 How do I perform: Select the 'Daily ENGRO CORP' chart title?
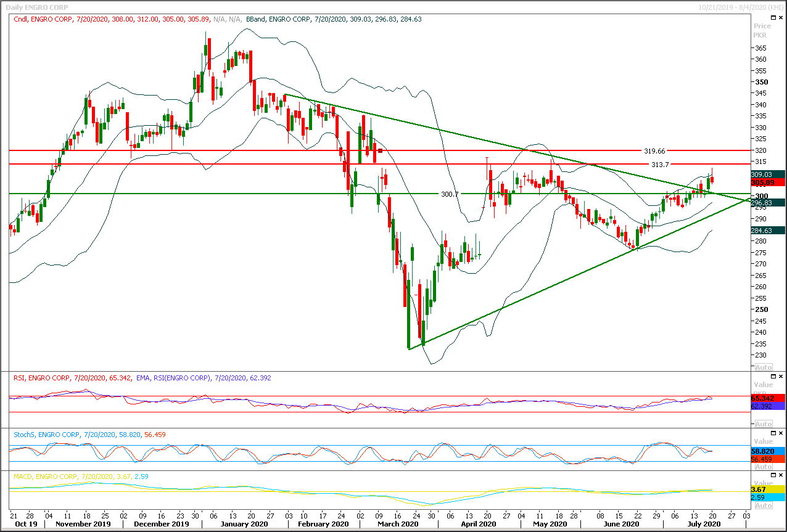36,7
